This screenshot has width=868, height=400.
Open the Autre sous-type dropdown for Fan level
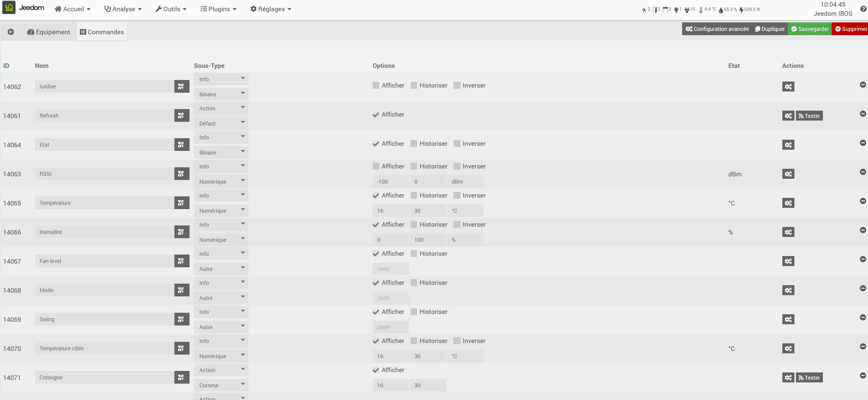tap(221, 269)
